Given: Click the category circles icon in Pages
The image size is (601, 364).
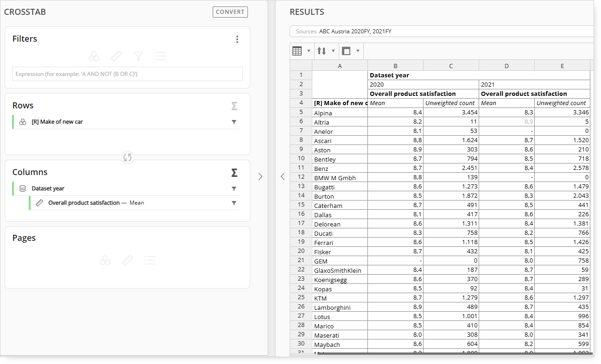Looking at the screenshot, I should 105,260.
